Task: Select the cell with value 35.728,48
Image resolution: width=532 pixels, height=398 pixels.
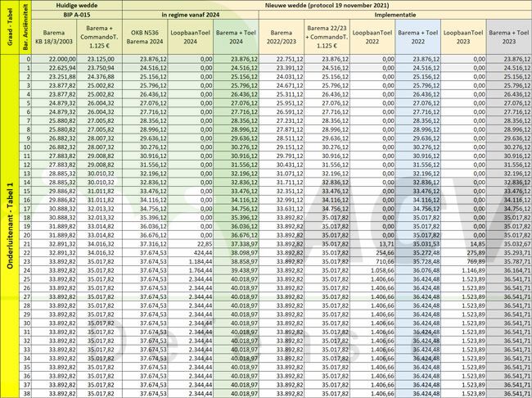Action: 417,262
